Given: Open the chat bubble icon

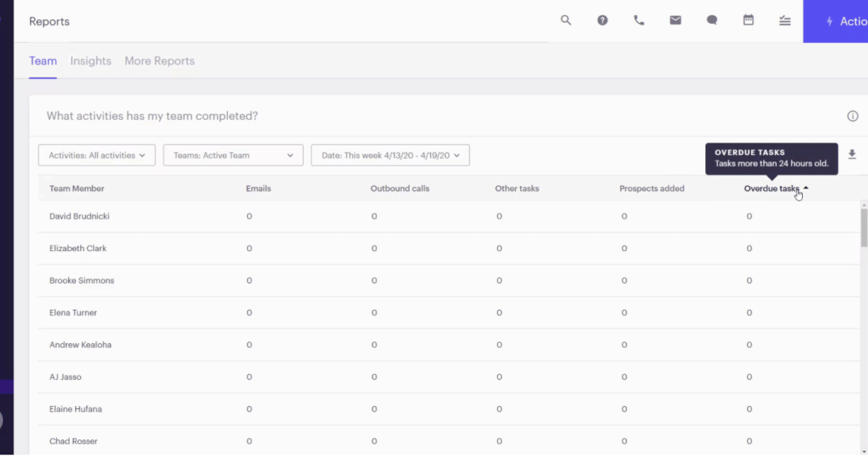Looking at the screenshot, I should point(712,20).
